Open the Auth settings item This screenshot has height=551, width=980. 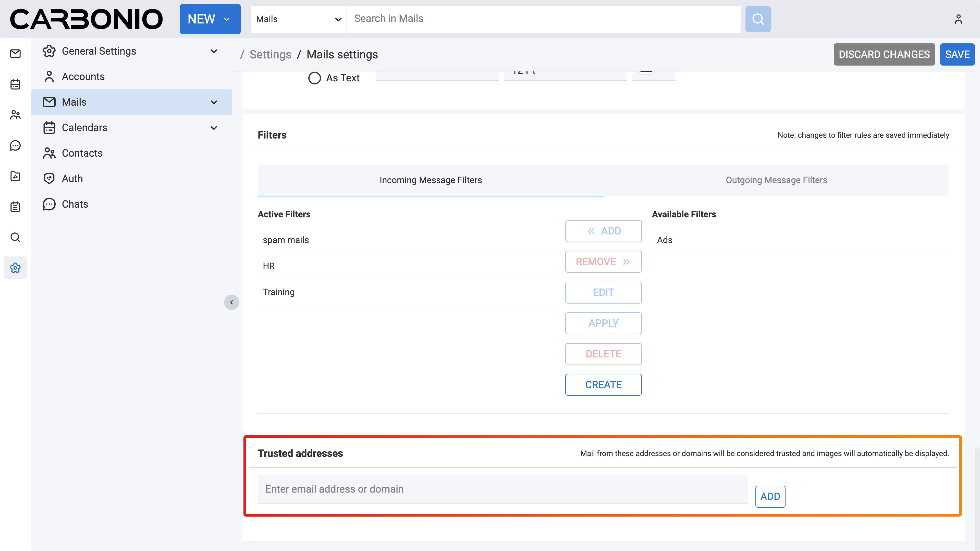click(x=72, y=179)
